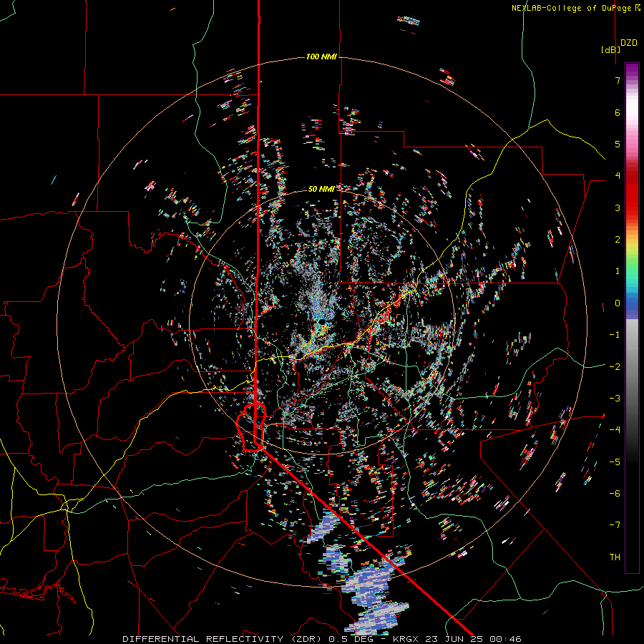
Task: Click the 5 value on the color scale
Action: 618,144
